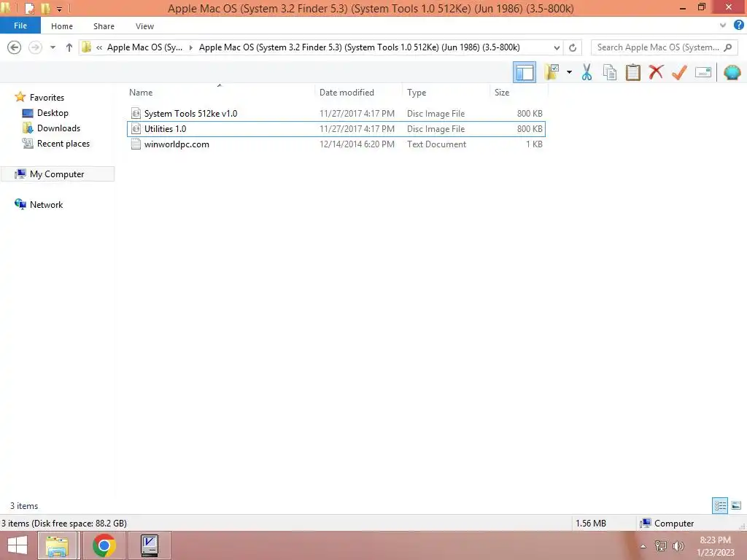Customize Quick Access Toolbar dropdown
This screenshot has width=747, height=560.
point(60,9)
